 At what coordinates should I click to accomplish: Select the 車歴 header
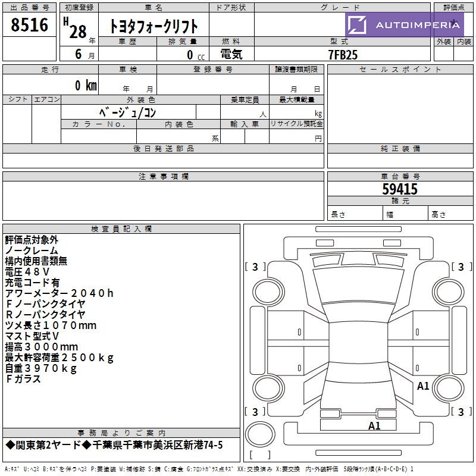127,42
